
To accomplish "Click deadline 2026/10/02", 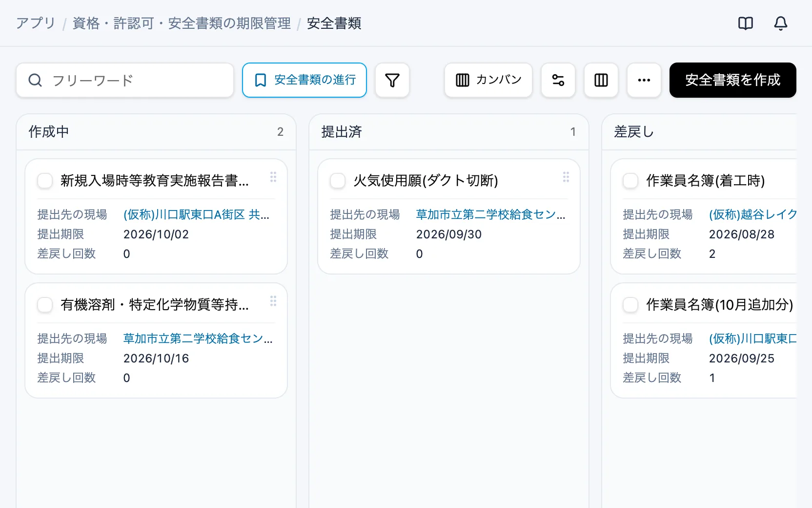I will [156, 234].
